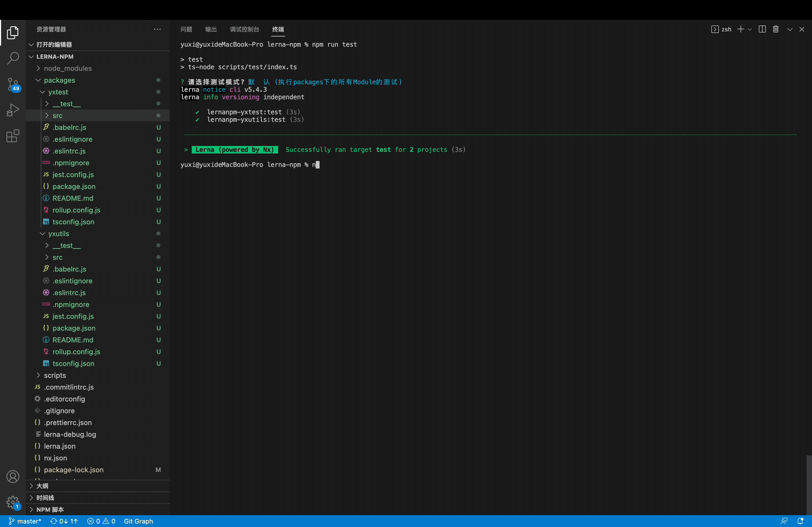
Task: Kill the terminal with the trash icon
Action: pyautogui.click(x=775, y=29)
